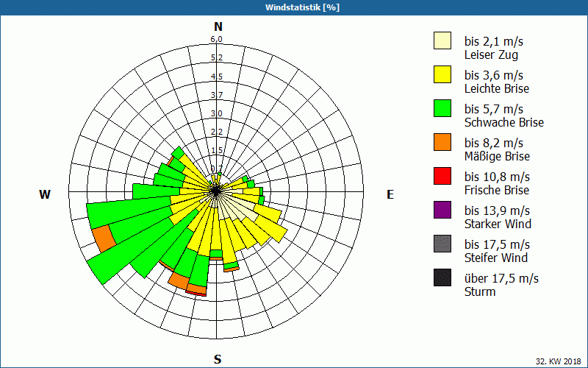
Task: Click the W compass label
Action: point(45,194)
